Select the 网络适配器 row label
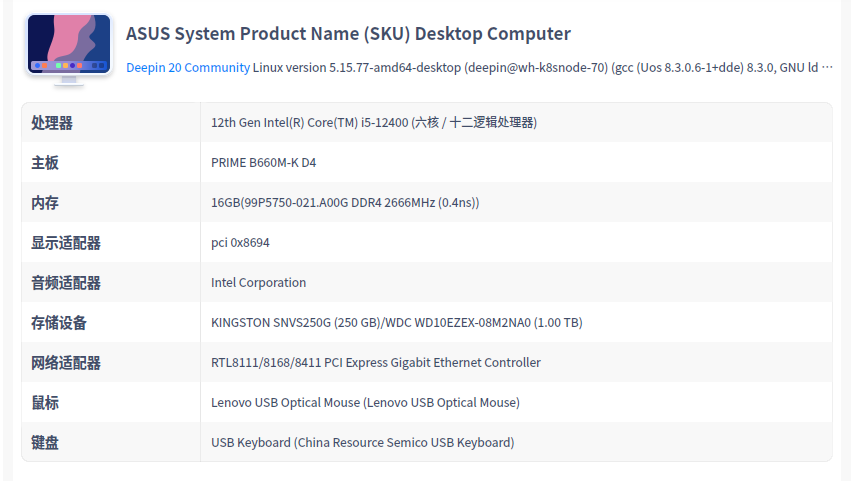 pyautogui.click(x=66, y=363)
